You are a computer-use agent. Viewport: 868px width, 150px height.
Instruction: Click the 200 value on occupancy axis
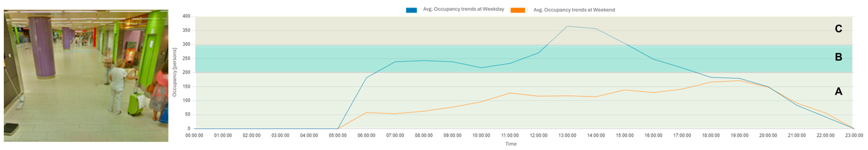click(x=186, y=72)
